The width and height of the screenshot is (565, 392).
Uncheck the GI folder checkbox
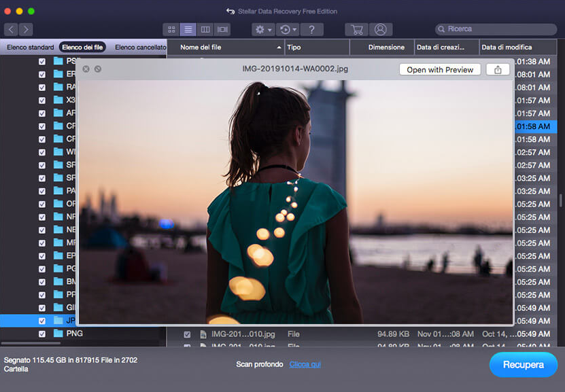pos(42,308)
